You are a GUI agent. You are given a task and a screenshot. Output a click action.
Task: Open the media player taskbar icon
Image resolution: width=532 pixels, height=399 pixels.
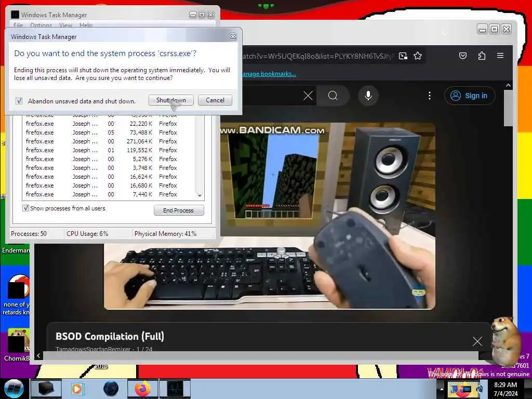(x=77, y=389)
